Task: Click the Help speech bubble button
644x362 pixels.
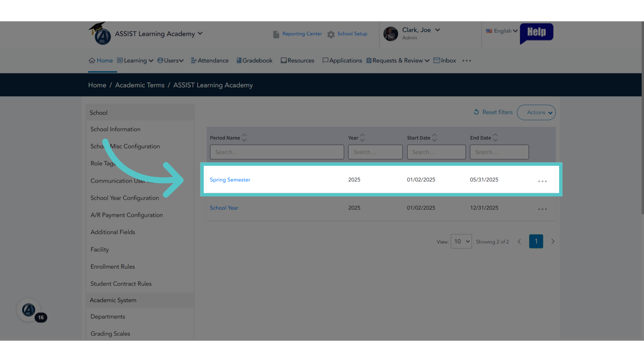Action: [x=536, y=33]
